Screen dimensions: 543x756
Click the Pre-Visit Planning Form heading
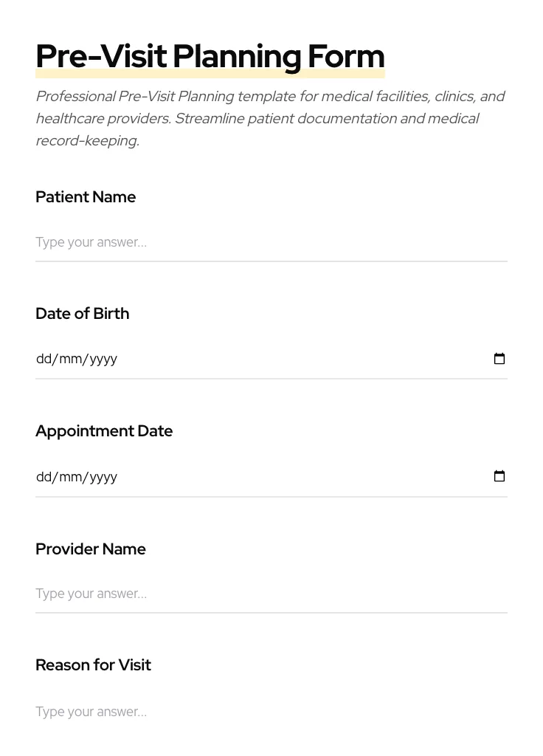[x=210, y=57]
